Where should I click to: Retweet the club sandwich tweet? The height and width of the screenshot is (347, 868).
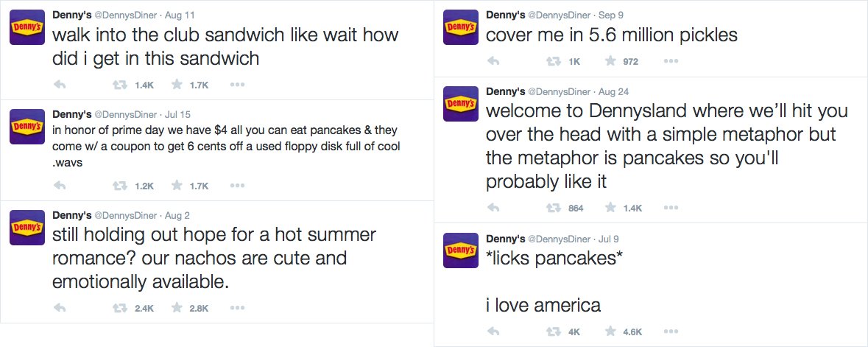[116, 85]
